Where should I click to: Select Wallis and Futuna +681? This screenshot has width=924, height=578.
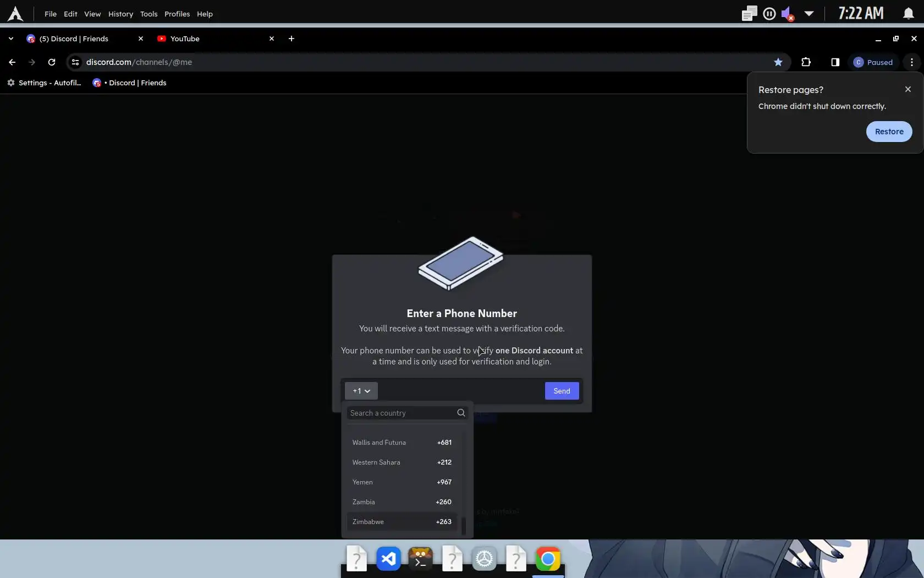[402, 443]
